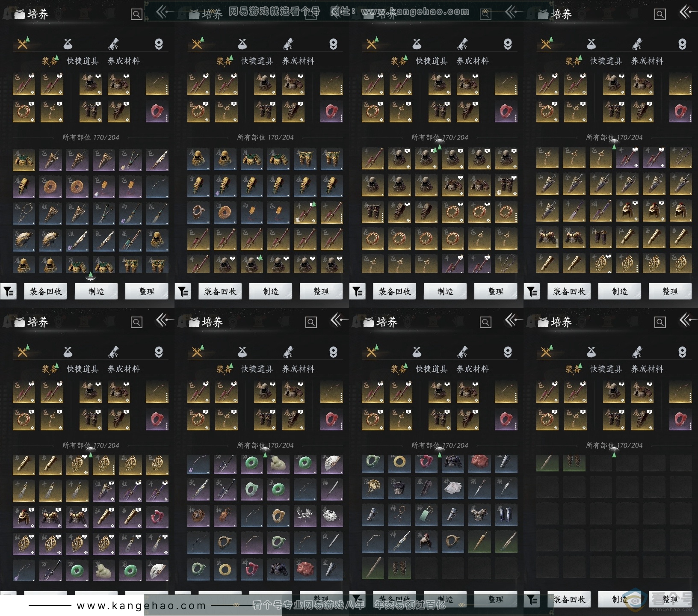Switch to 装备 tab in bottom row second panel

point(224,369)
